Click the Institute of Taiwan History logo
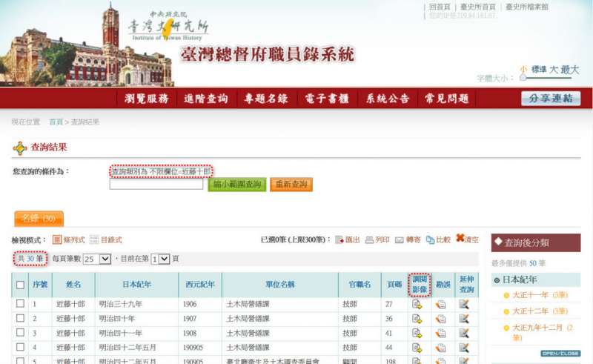This screenshot has width=593, height=364. (168, 26)
